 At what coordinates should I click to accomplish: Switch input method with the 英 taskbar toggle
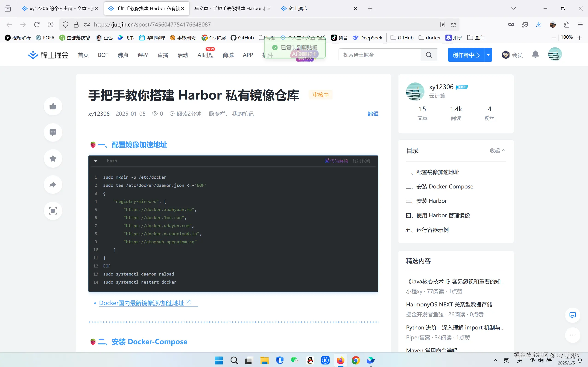click(x=506, y=361)
